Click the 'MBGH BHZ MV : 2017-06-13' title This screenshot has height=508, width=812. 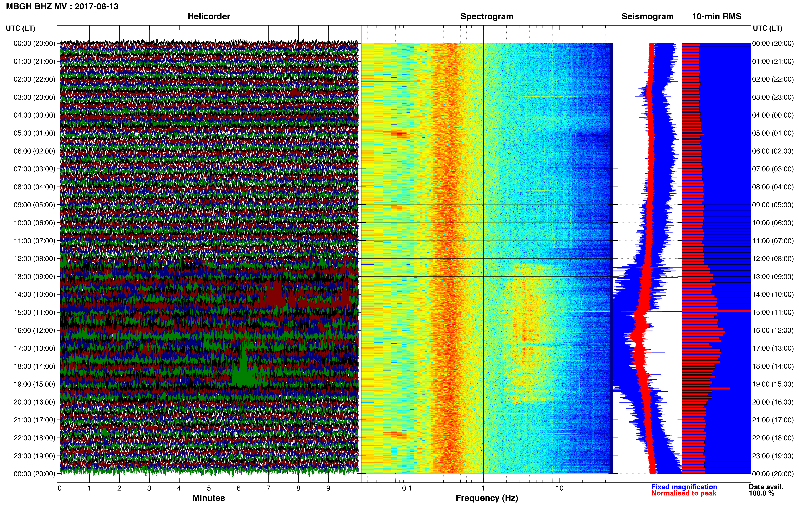pos(62,6)
